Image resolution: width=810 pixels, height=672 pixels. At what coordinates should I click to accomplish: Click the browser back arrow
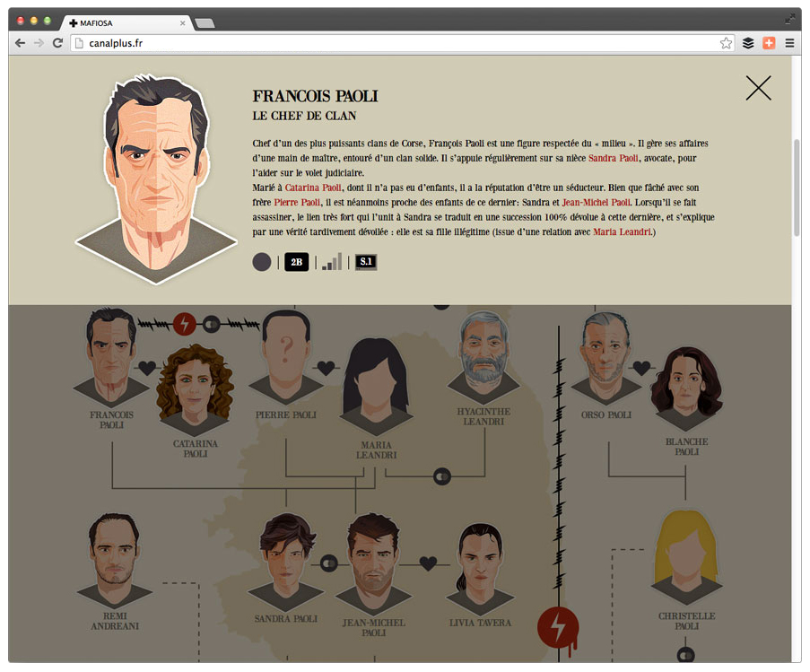pyautogui.click(x=20, y=43)
